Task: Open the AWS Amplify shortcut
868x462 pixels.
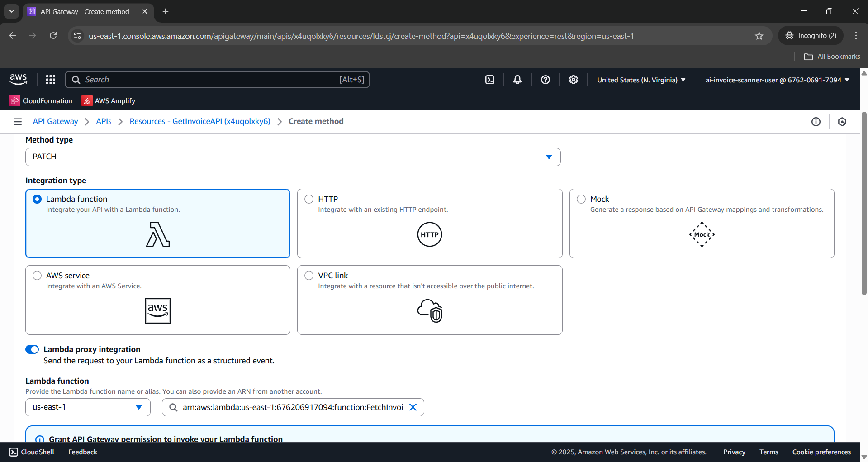Action: coord(109,101)
